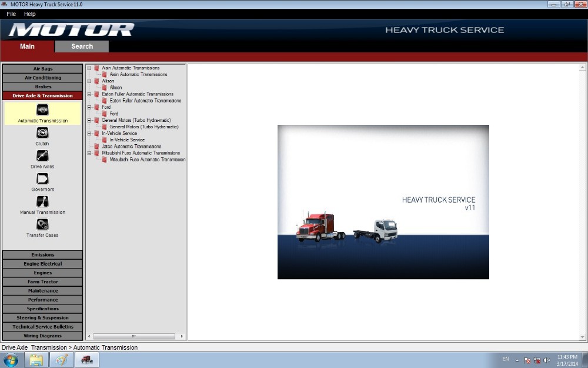Open the volume speaker tray icon
This screenshot has height=368, width=588.
coord(547,360)
